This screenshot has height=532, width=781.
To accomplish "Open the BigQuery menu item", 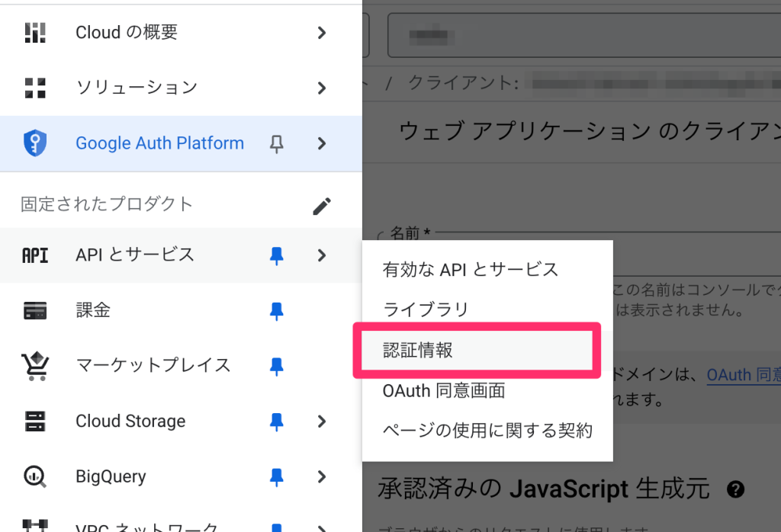I will 181,477.
